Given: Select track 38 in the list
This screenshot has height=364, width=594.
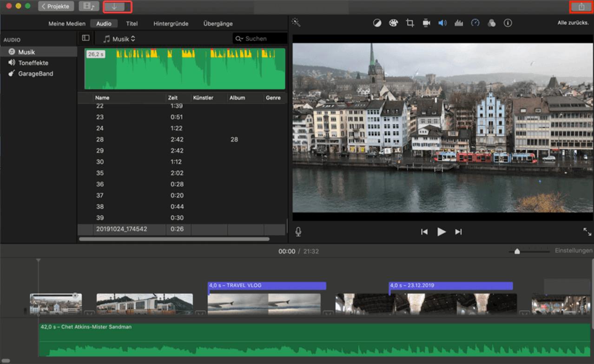Looking at the screenshot, I should point(181,206).
